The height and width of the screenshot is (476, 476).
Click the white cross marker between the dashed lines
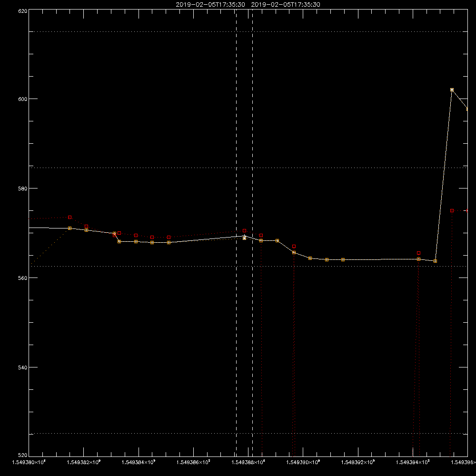click(x=244, y=238)
